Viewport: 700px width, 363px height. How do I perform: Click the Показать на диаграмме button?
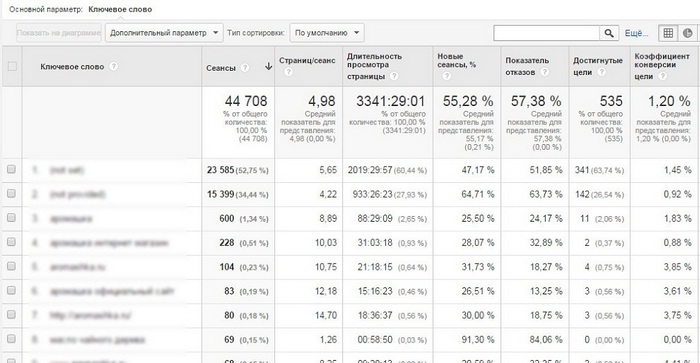pos(58,33)
